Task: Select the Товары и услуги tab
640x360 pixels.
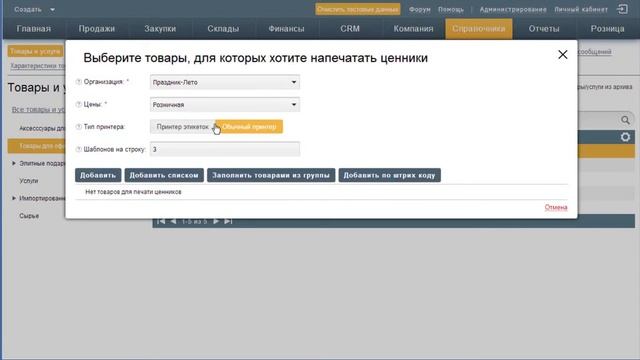Action: 35,51
